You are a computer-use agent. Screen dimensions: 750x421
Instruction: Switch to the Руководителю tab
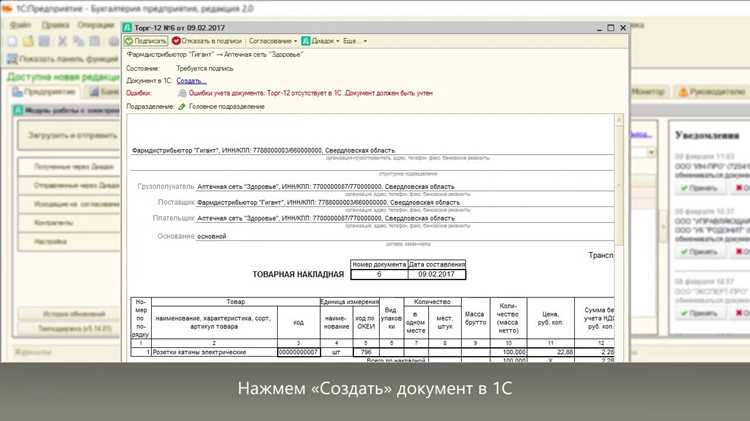click(x=713, y=91)
